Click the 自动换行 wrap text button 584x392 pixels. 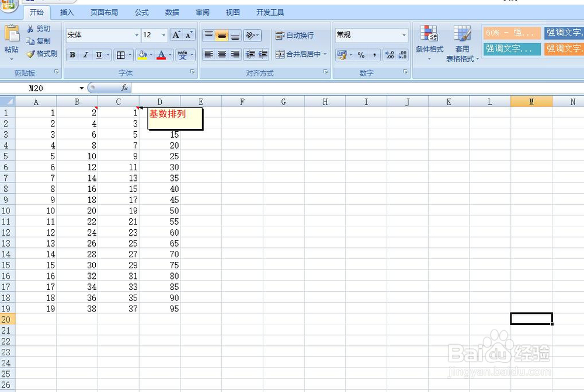pos(294,36)
